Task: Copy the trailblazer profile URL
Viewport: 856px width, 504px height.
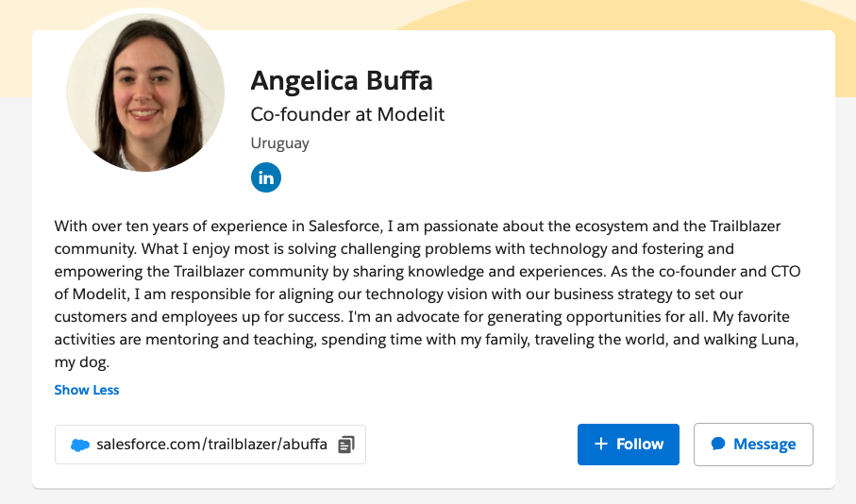Action: tap(346, 445)
